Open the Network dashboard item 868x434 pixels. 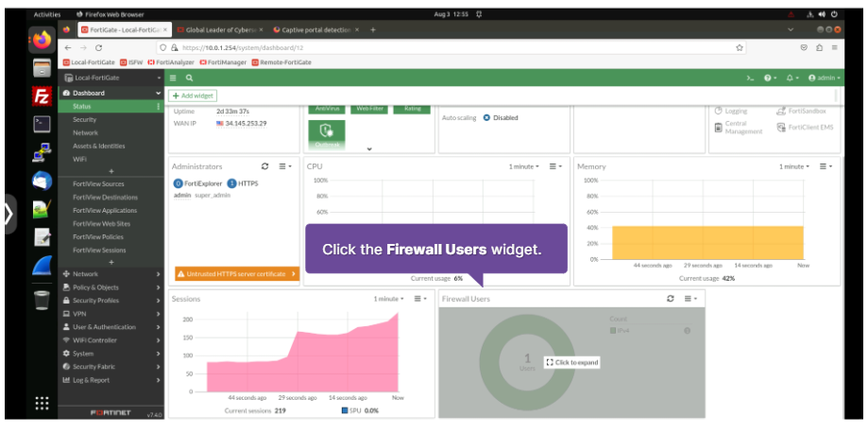click(x=85, y=133)
